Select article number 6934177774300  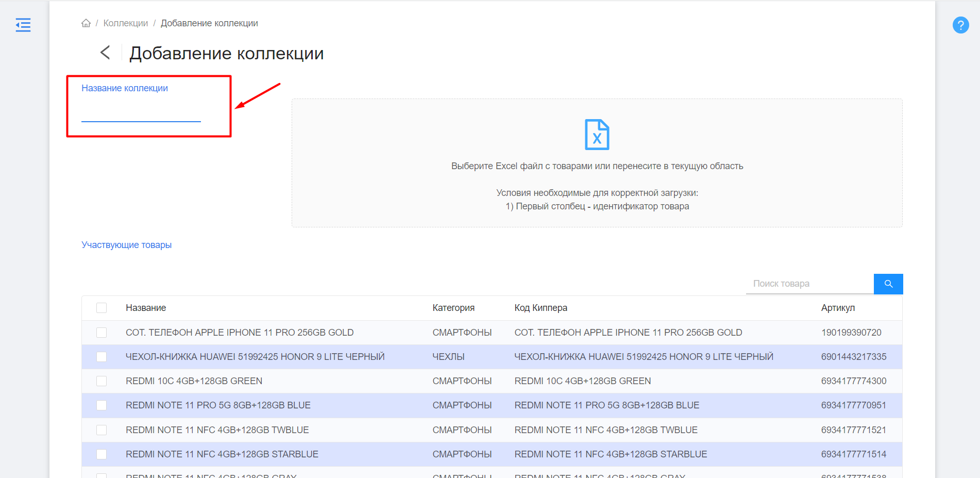[x=854, y=381]
